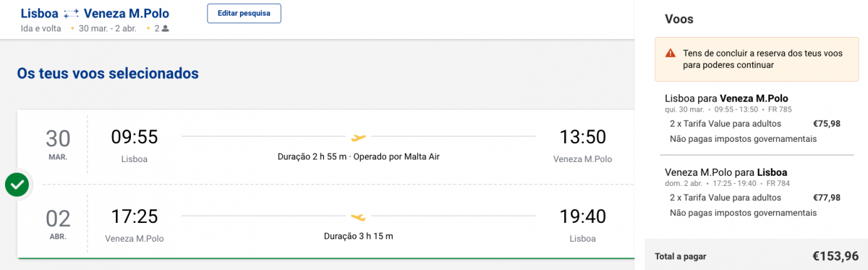Click the Veneza M.Polo para Lisboa summary

click(x=726, y=172)
